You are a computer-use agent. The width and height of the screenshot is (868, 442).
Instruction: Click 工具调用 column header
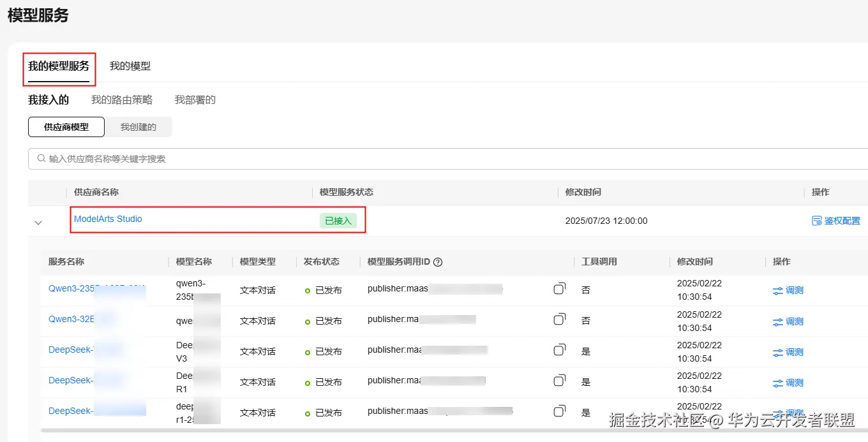(x=599, y=262)
